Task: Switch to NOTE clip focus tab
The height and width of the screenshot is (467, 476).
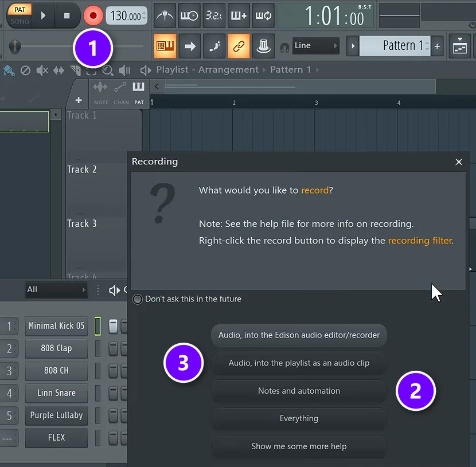Action: point(100,93)
